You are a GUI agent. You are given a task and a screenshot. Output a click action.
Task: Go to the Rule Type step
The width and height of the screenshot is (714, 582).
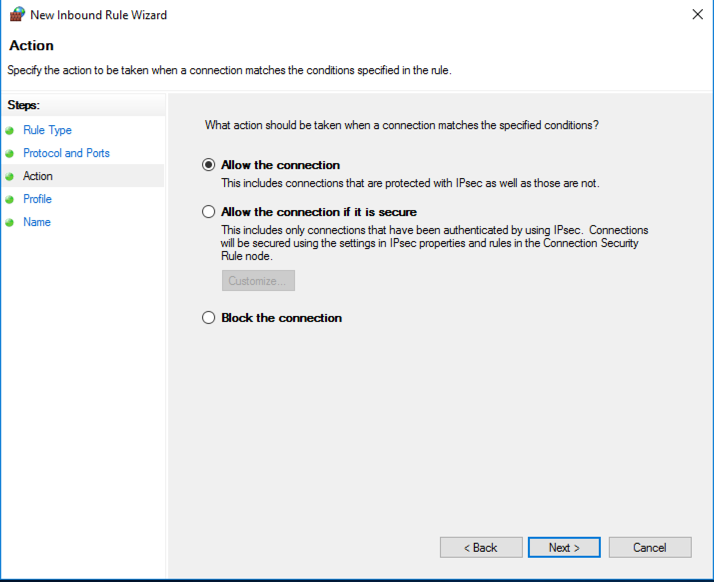[47, 130]
